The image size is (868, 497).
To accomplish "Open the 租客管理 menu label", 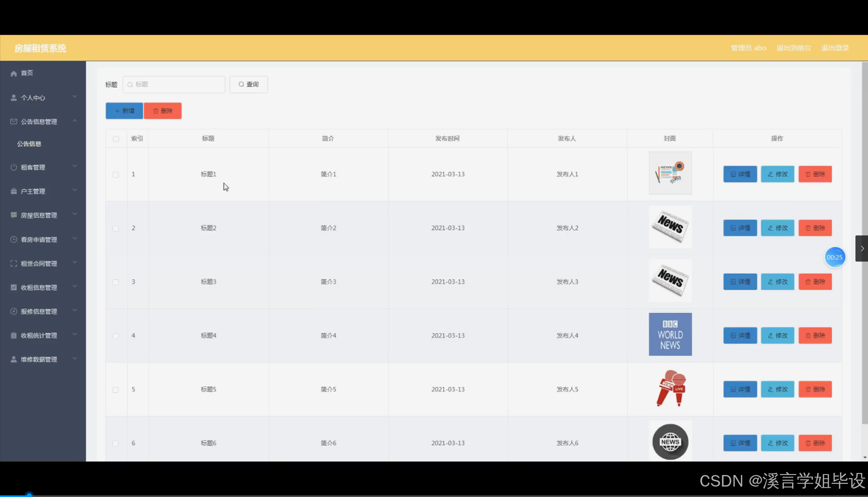I will coord(33,167).
